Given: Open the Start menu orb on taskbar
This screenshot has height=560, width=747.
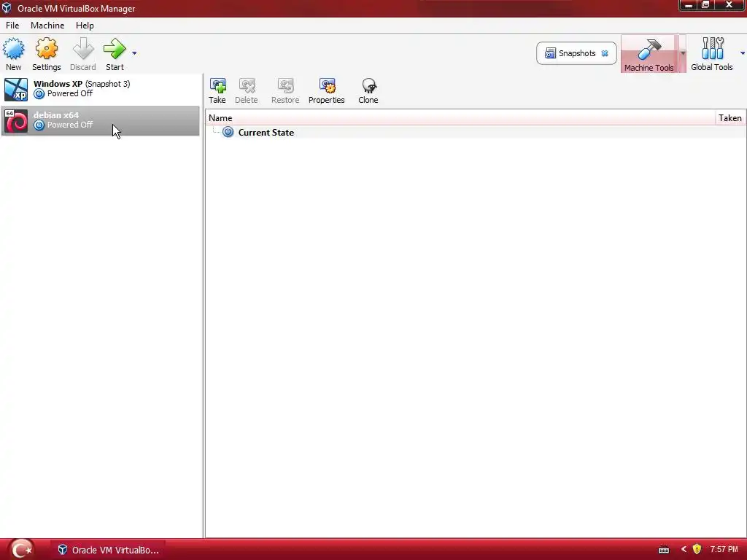Looking at the screenshot, I should (x=21, y=550).
